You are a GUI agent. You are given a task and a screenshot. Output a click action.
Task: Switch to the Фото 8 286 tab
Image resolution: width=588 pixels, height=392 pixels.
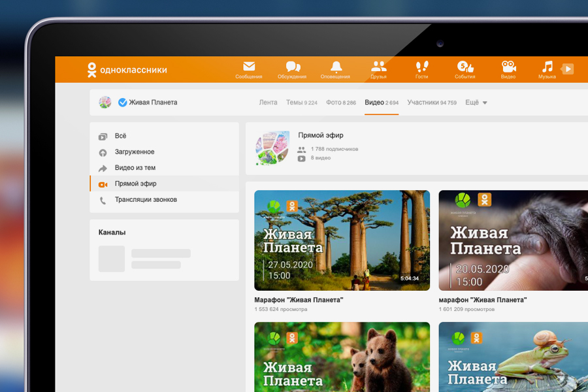(341, 103)
